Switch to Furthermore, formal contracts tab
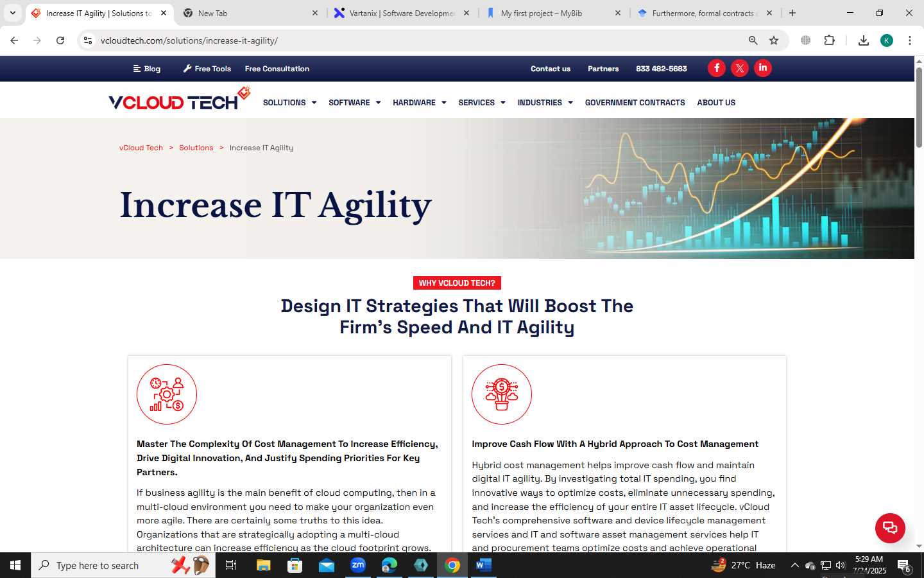Image resolution: width=924 pixels, height=578 pixels. click(705, 13)
